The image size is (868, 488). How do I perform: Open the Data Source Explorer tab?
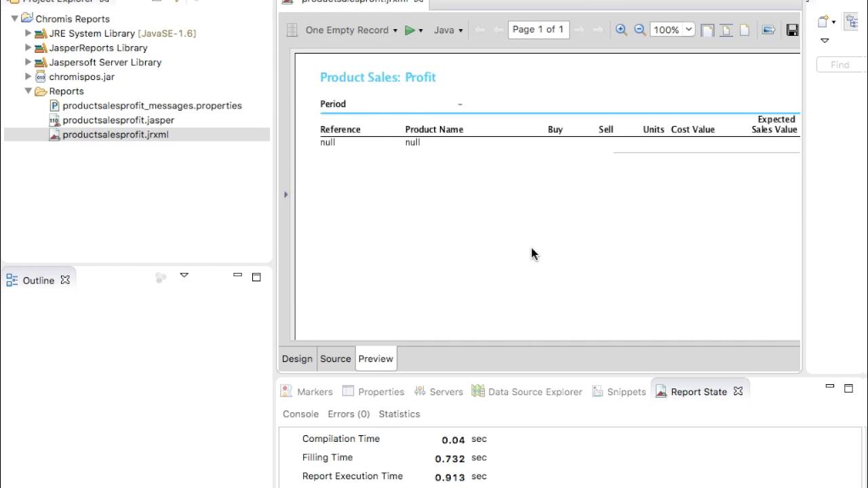pyautogui.click(x=527, y=392)
